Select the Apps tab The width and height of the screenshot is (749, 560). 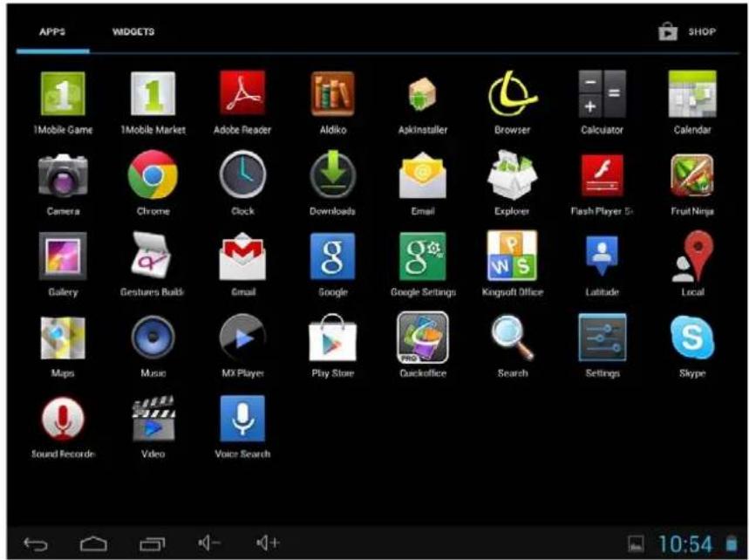click(x=52, y=31)
